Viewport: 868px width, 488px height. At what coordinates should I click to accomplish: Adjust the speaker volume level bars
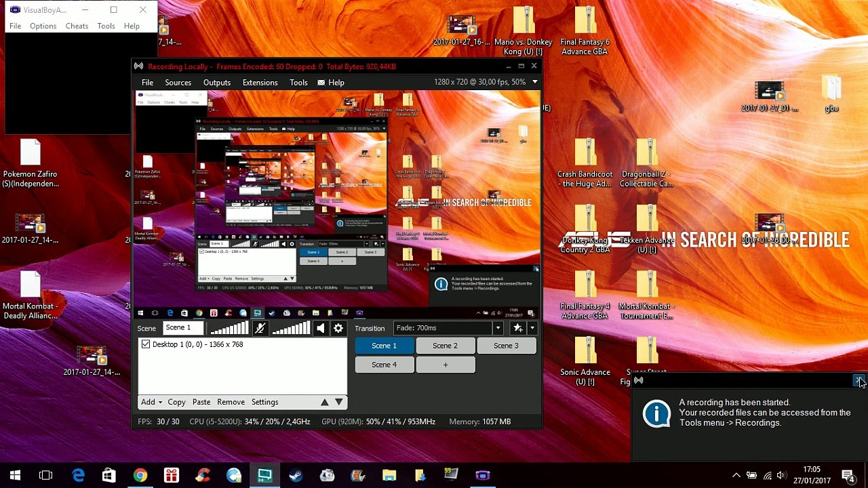[x=290, y=329]
